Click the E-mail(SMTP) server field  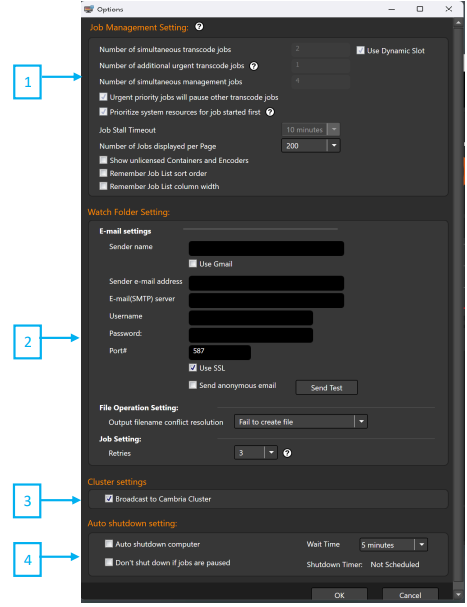(266, 300)
